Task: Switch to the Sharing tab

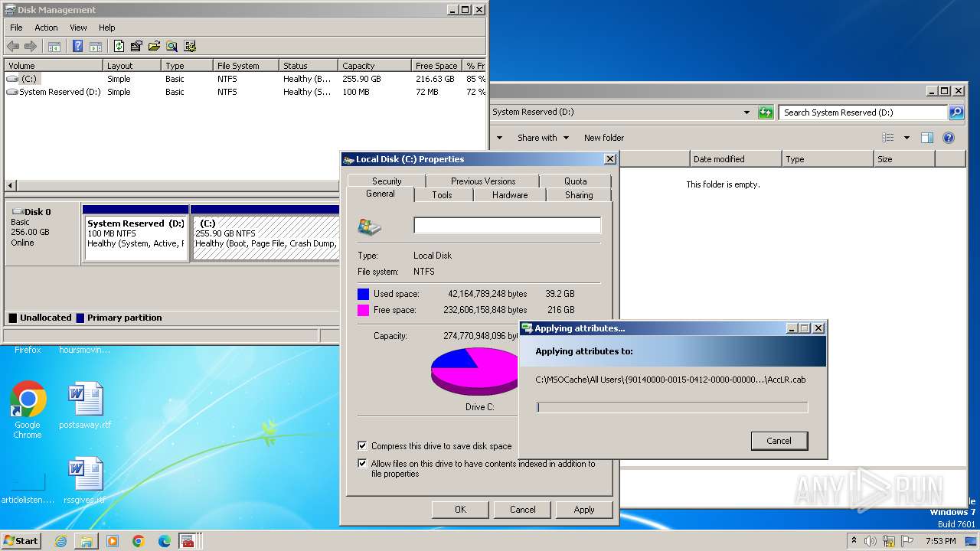Action: pyautogui.click(x=579, y=195)
